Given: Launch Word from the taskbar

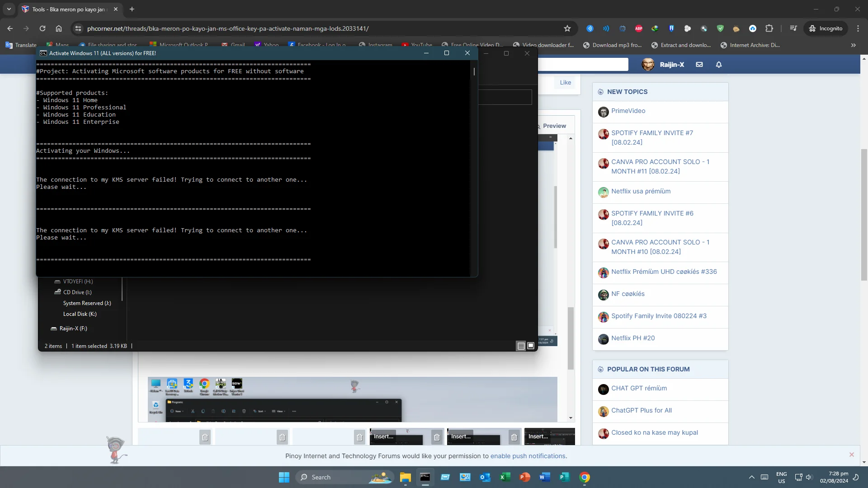Looking at the screenshot, I should click(x=545, y=477).
